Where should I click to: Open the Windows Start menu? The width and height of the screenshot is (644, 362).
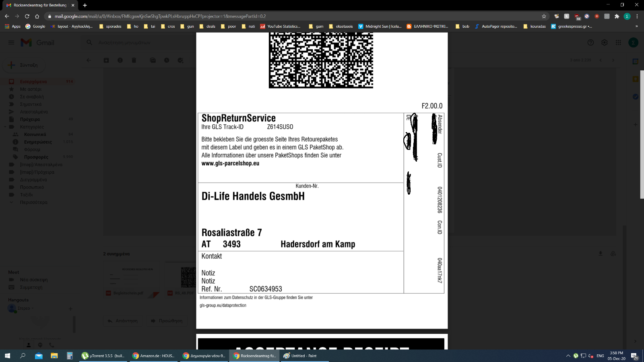[x=7, y=356]
